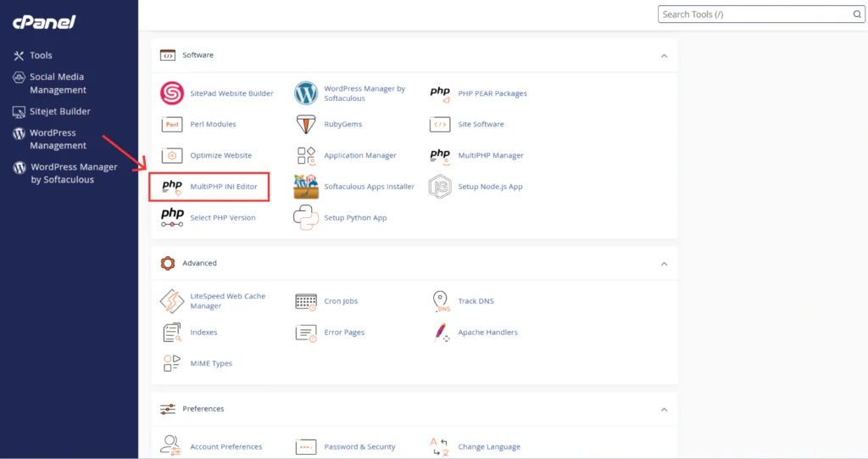
Task: Click the Indexes link
Action: click(x=203, y=332)
